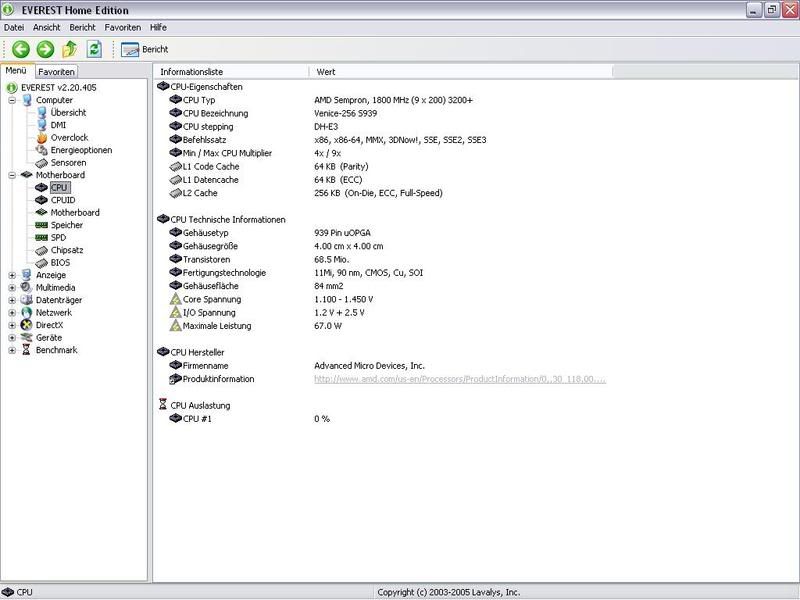Click the BIOS chip icon
Image resolution: width=800 pixels, height=600 pixels.
42,263
